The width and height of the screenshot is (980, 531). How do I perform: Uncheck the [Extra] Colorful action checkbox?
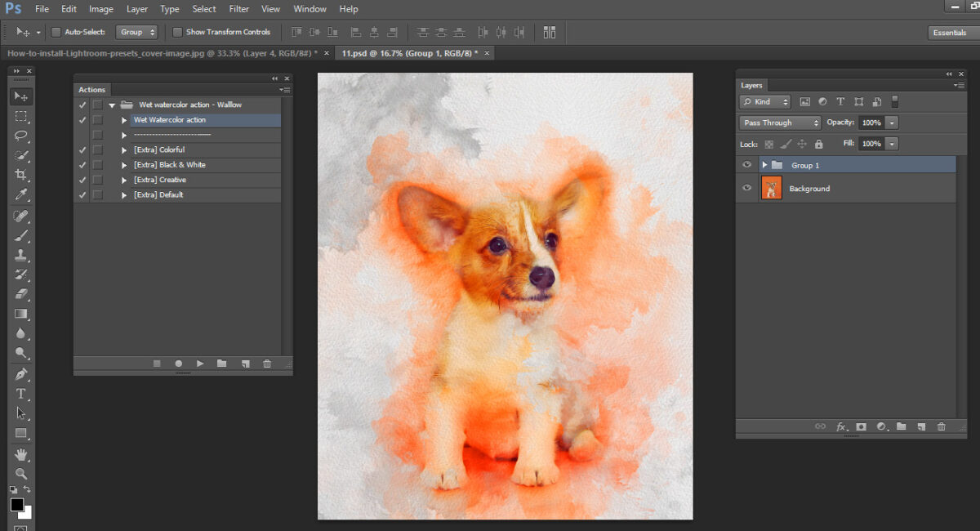[82, 149]
